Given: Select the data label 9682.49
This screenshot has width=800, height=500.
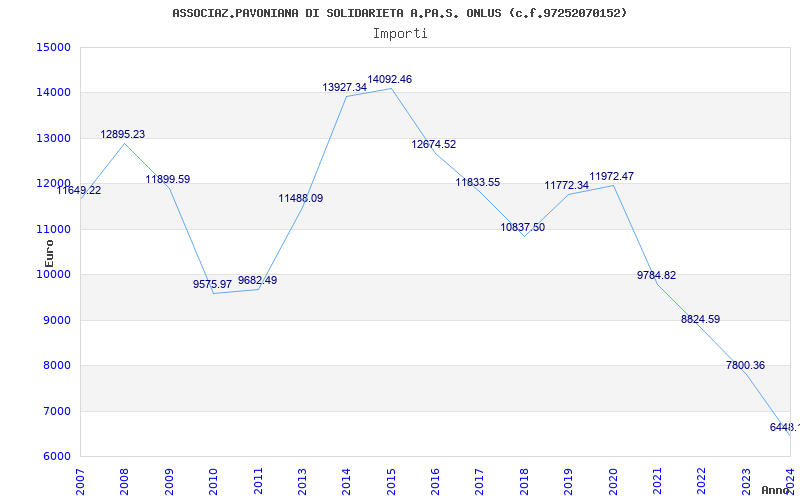Looking at the screenshot, I should (257, 280).
